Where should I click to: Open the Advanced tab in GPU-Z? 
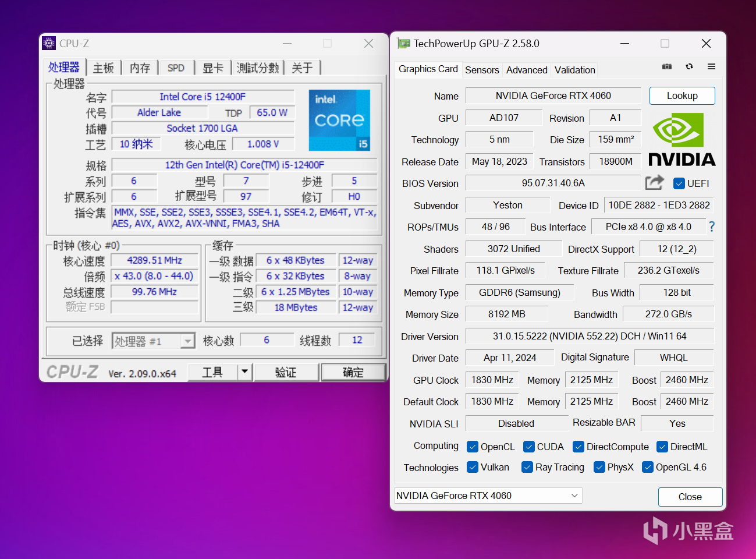[x=527, y=70]
